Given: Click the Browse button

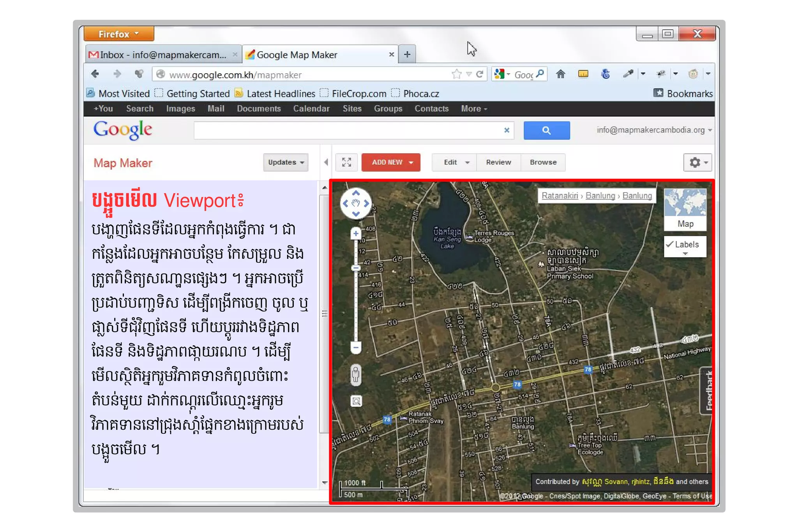Looking at the screenshot, I should (x=543, y=162).
